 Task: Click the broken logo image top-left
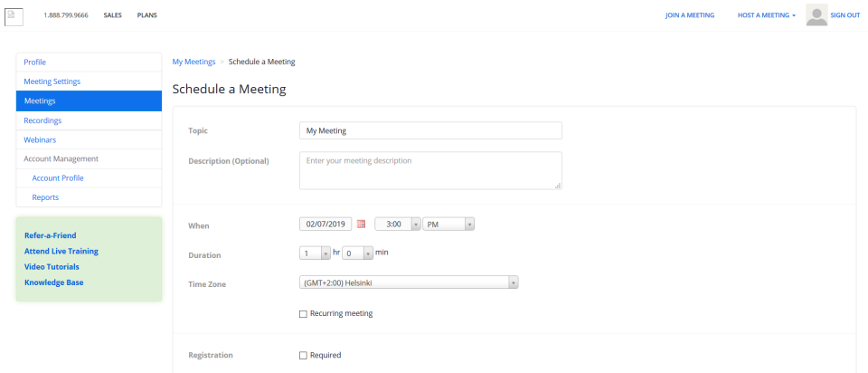(x=14, y=16)
